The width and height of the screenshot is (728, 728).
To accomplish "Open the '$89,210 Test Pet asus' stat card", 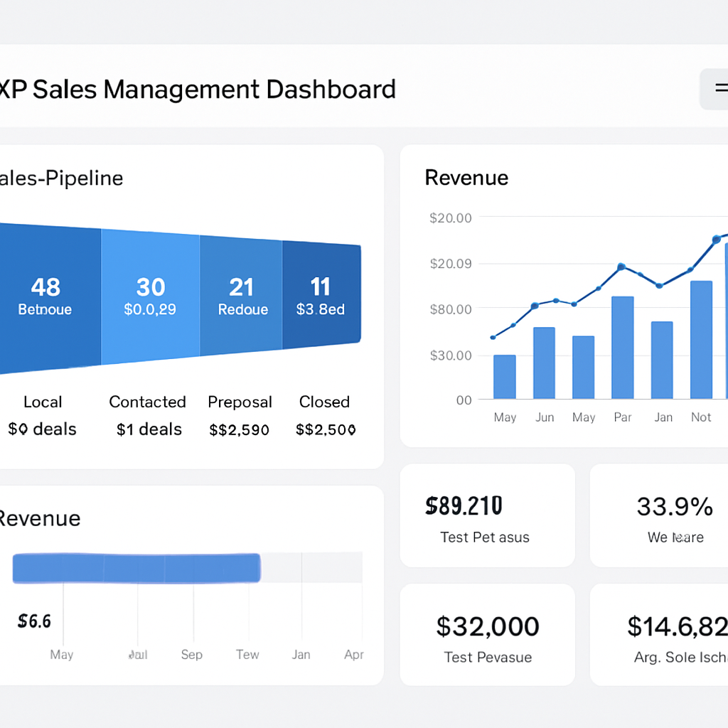I will 487,517.
